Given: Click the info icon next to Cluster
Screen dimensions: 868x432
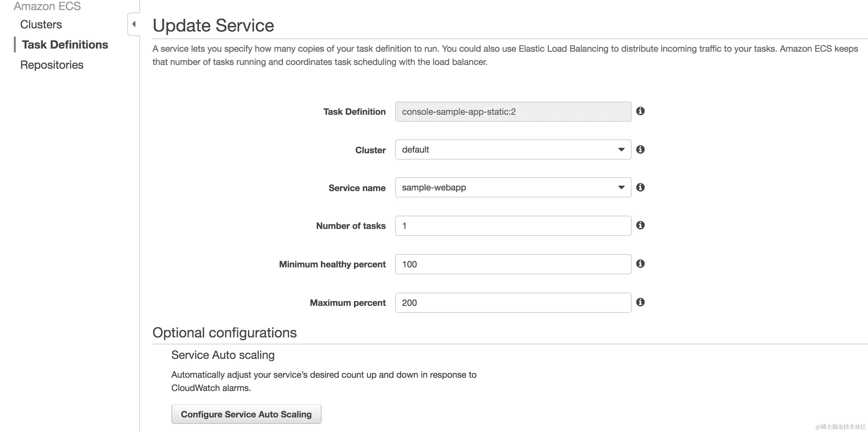Looking at the screenshot, I should click(x=640, y=149).
